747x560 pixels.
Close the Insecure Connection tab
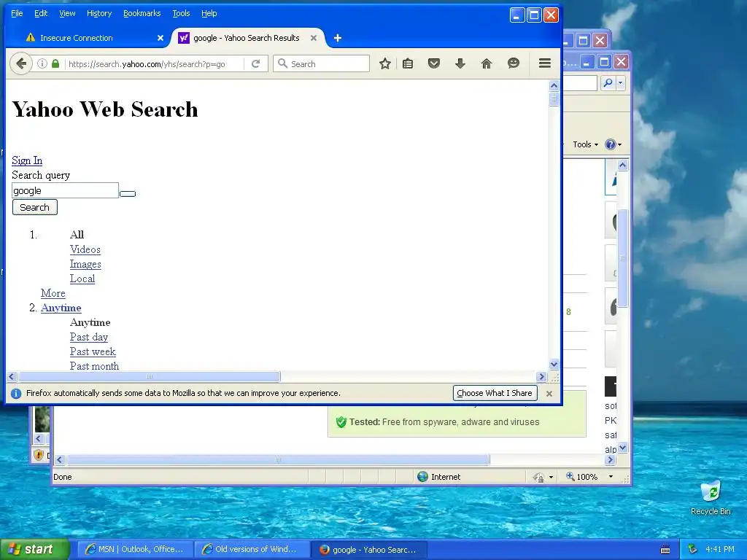(x=160, y=38)
